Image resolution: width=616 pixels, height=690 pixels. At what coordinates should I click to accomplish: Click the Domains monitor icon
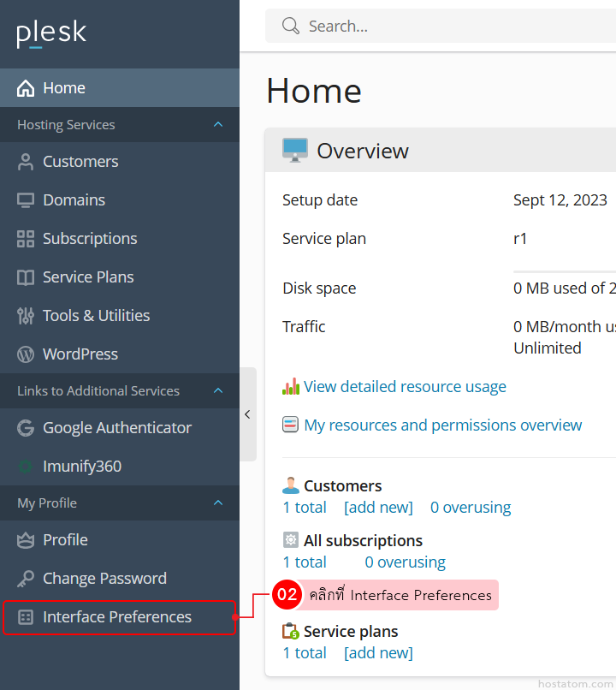click(26, 200)
